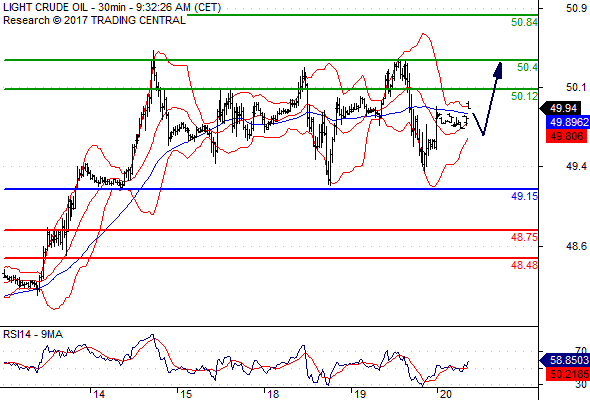Click the 50.12 resistance level label
Viewport: 590px width, 400px height.
point(524,96)
